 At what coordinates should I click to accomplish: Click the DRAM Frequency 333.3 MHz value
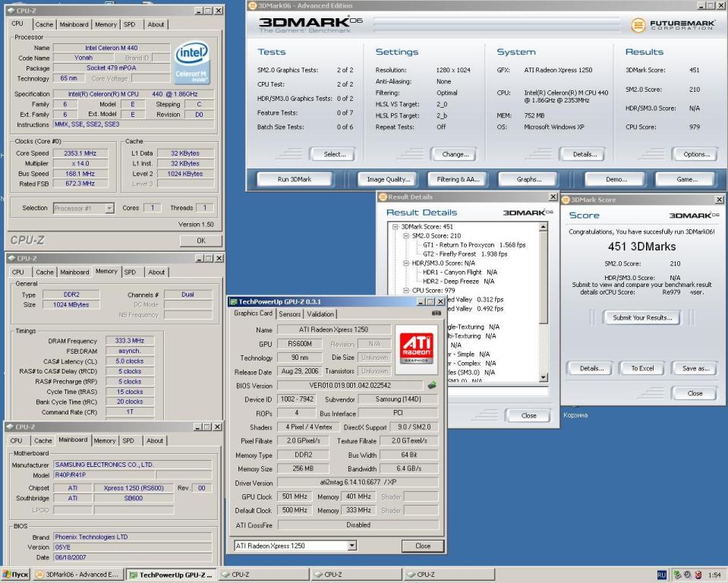pos(130,341)
